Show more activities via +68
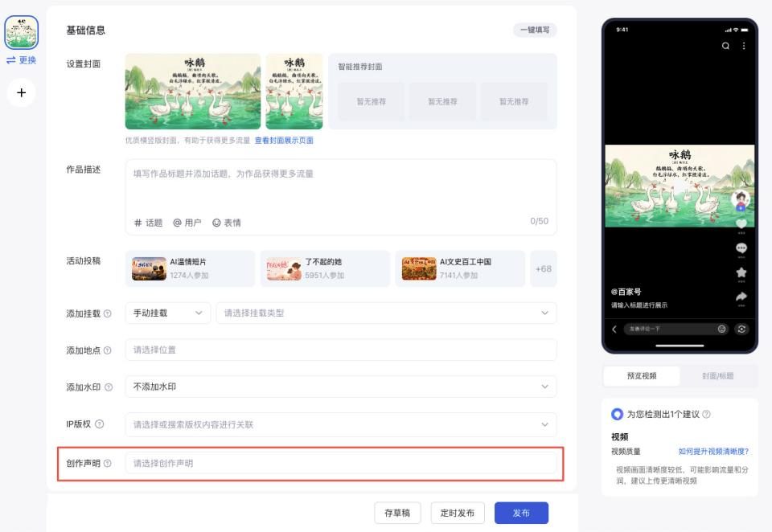 point(544,268)
